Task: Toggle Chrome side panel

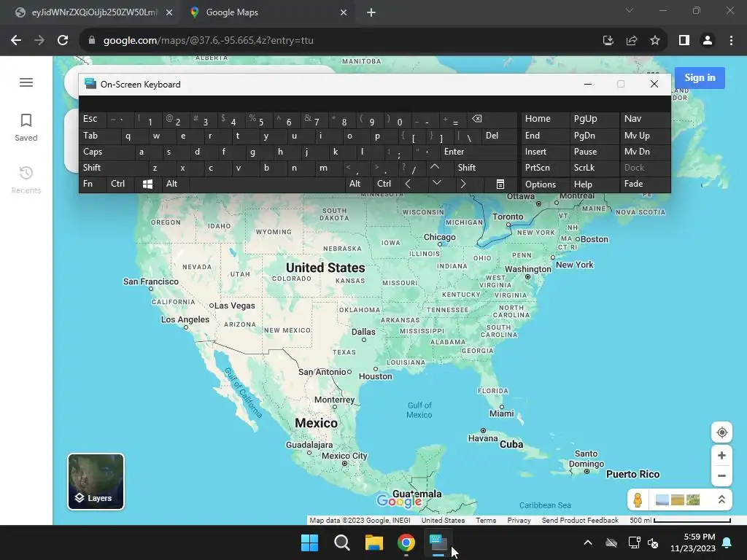Action: pyautogui.click(x=684, y=41)
